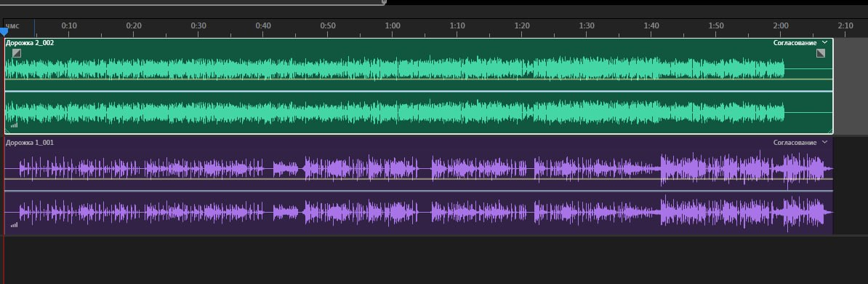The width and height of the screenshot is (868, 284).
Task: Click the right end handle of the zoom navigator
Action: [384, 2]
